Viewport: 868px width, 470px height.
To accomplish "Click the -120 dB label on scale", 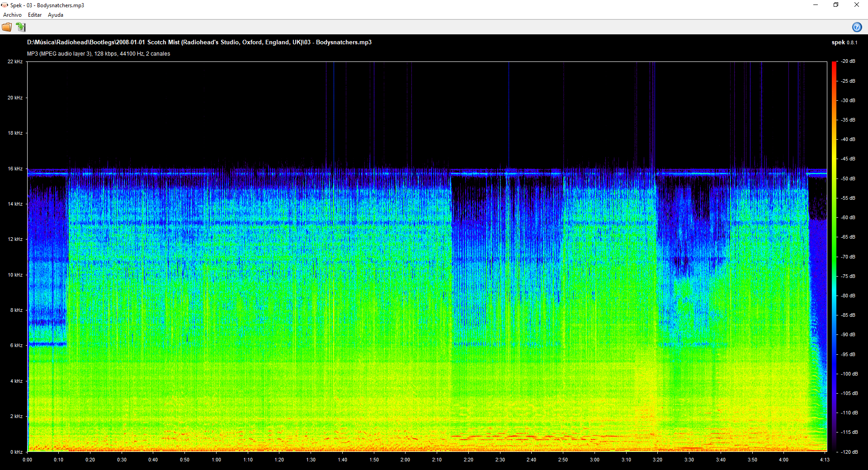I will pos(849,452).
